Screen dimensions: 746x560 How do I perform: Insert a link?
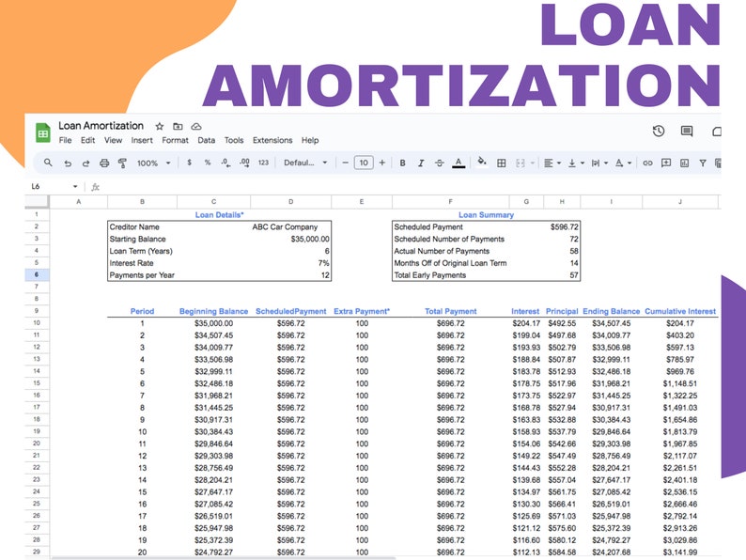pyautogui.click(x=647, y=163)
